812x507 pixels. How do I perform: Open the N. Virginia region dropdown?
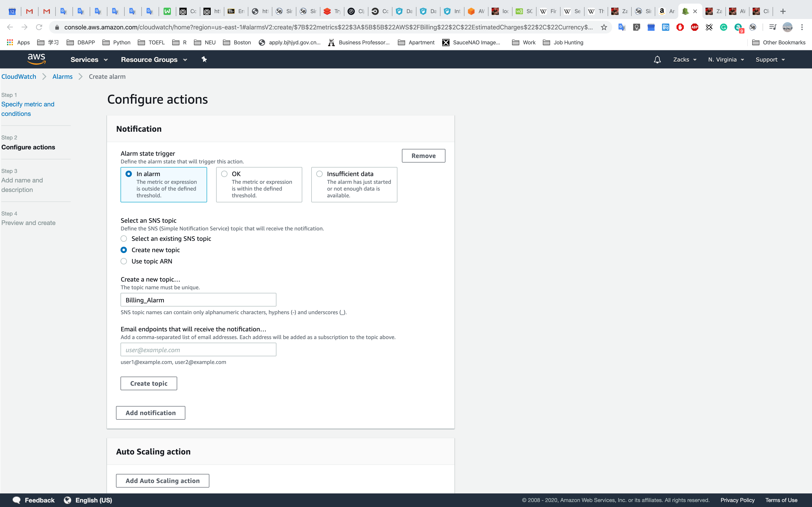(x=726, y=60)
